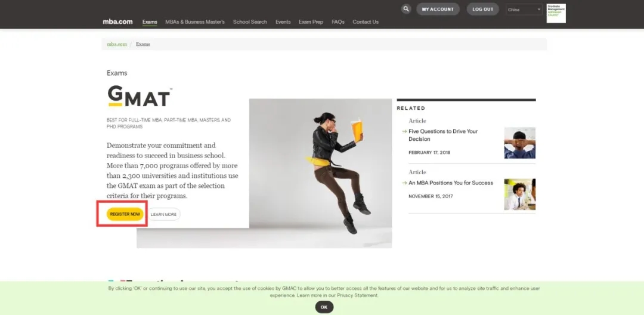Click the RELATED section heading

(x=411, y=108)
